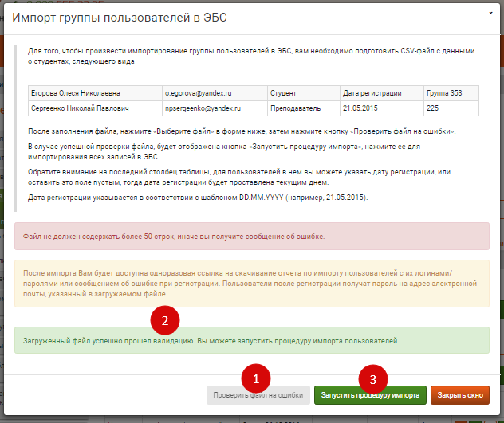Select the 'Студент' role cell
Image resolution: width=504 pixels, height=423 pixels.
click(x=303, y=92)
